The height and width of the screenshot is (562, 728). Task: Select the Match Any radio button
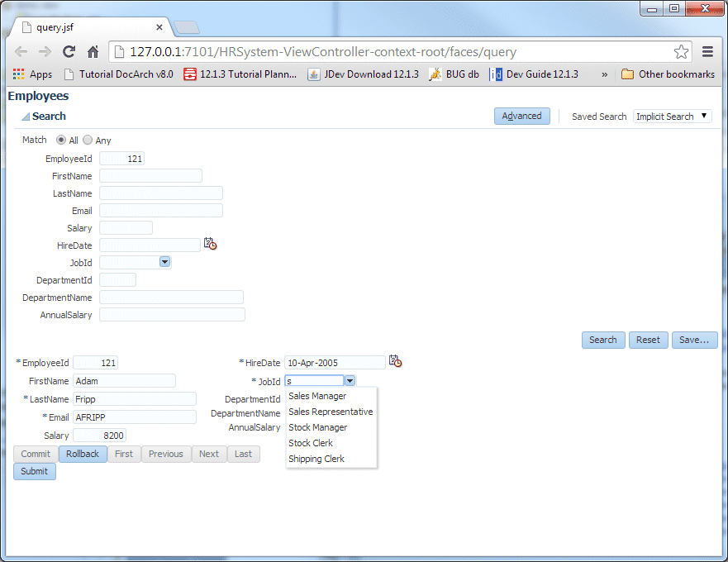coord(88,140)
